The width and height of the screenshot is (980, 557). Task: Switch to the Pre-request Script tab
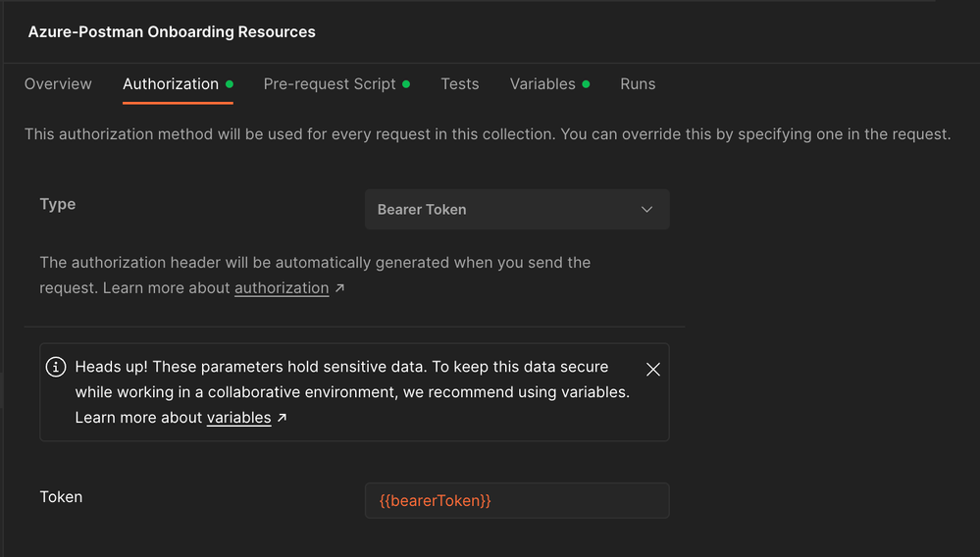[x=336, y=84]
